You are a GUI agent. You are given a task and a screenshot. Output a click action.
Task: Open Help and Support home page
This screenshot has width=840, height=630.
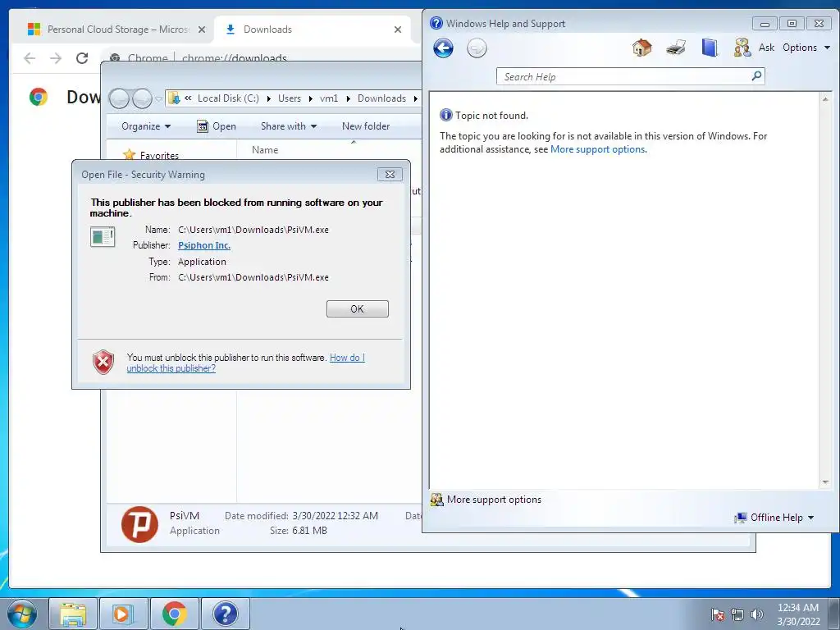(x=641, y=48)
